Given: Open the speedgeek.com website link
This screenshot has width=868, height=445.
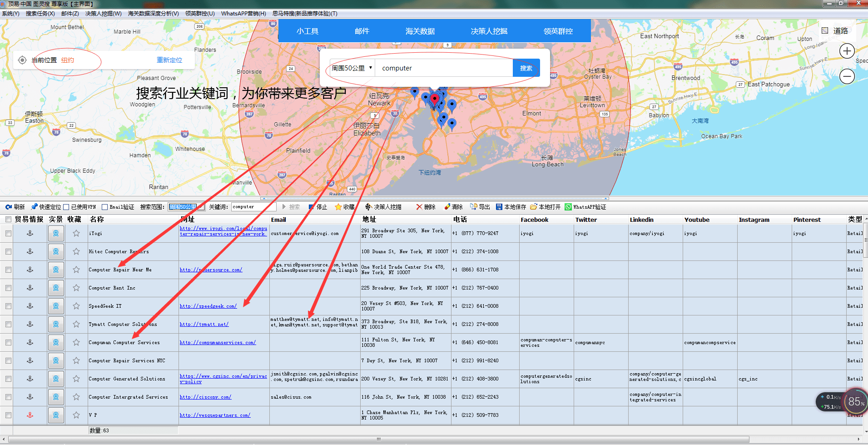Looking at the screenshot, I should [208, 306].
